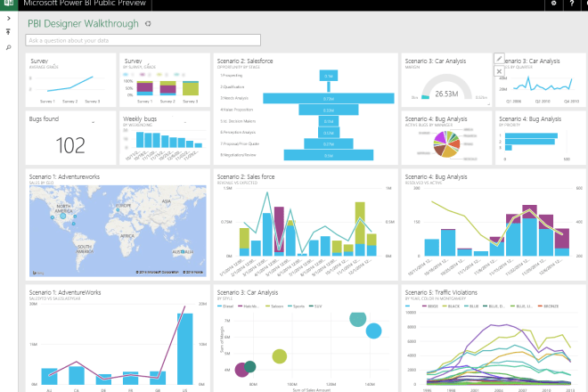Click the Ask a question about your data box
The width and height of the screenshot is (588, 392).
tap(143, 40)
